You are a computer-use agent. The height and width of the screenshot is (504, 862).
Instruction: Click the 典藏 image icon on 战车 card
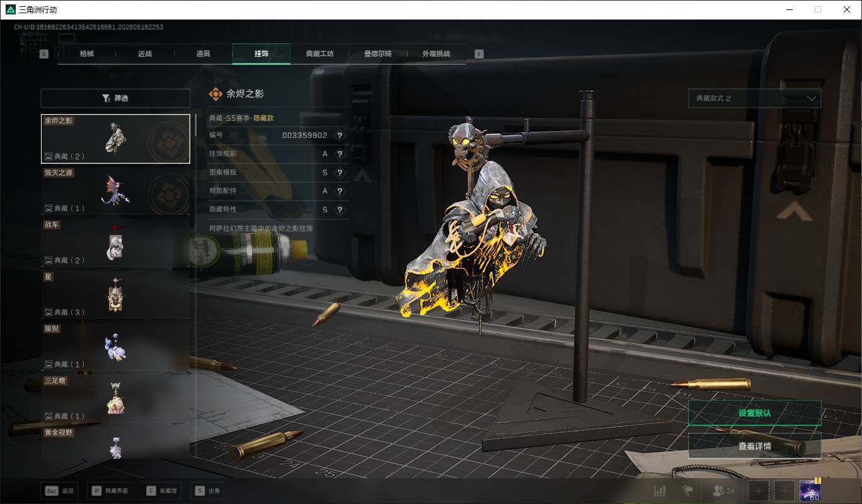(49, 260)
